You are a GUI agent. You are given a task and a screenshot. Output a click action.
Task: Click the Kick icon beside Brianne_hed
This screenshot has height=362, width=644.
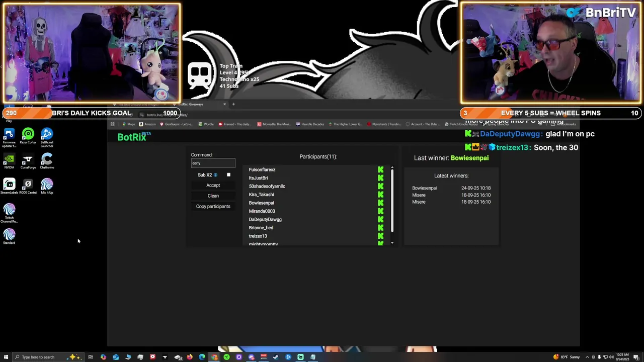(x=381, y=228)
